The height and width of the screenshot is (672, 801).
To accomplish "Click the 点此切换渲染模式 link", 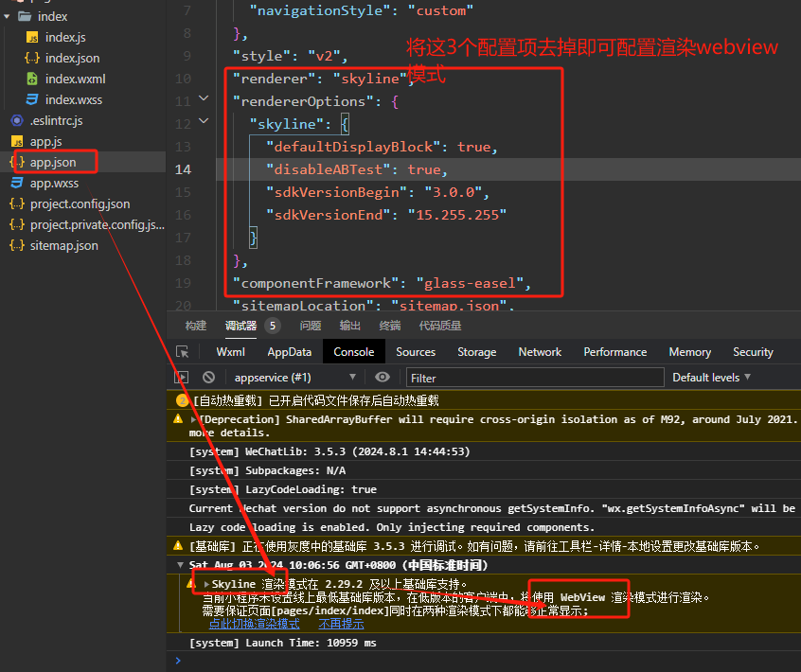I will click(254, 624).
